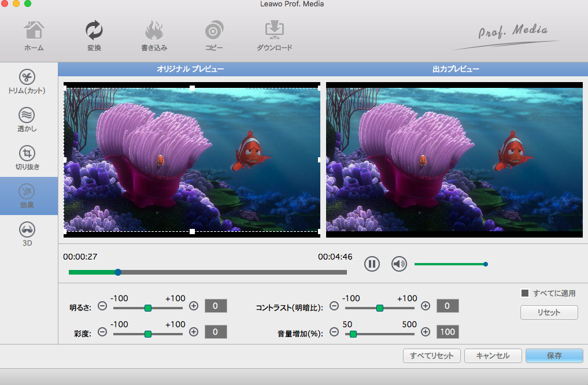This screenshot has height=385, width=588.
Task: Click the 保存 save button
Action: (x=554, y=356)
